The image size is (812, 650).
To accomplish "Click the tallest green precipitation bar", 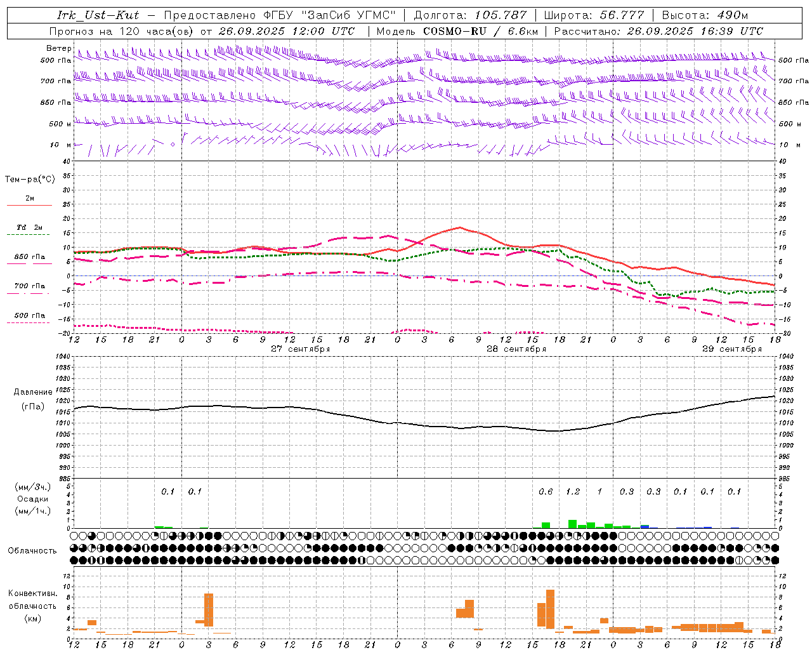I will tap(573, 524).
